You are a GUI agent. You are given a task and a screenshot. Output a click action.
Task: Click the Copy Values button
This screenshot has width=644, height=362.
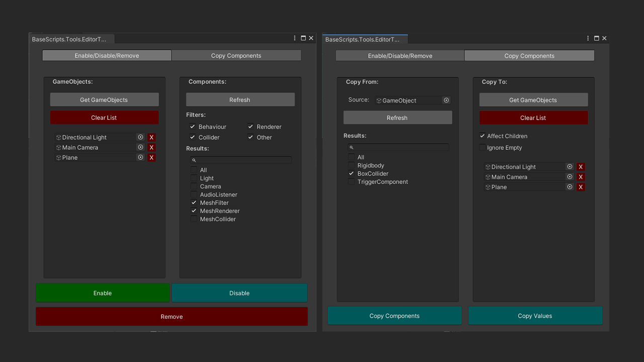[x=535, y=316]
